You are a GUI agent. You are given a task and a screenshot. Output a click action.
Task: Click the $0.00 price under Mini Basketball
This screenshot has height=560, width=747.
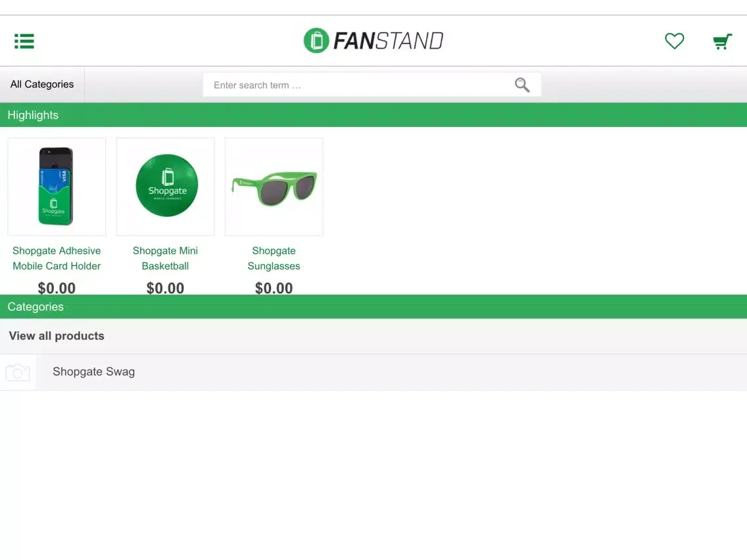pos(165,288)
